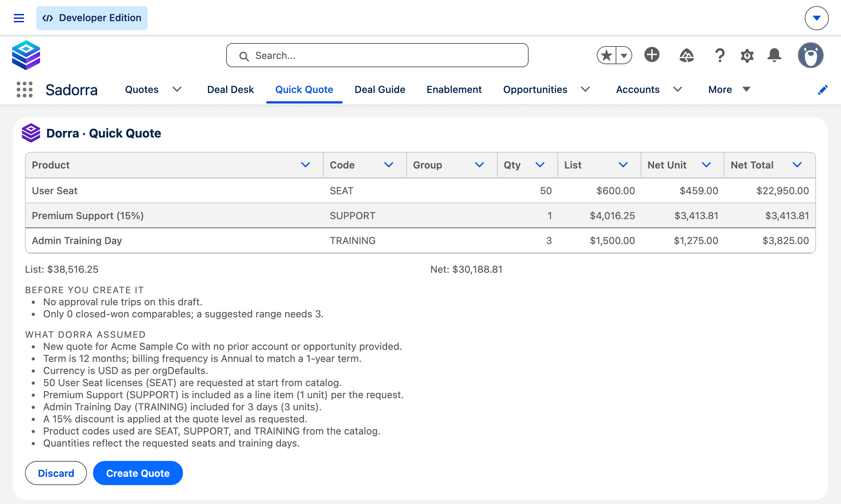841x504 pixels.
Task: Click the pencil edit navigation icon
Action: (x=823, y=90)
